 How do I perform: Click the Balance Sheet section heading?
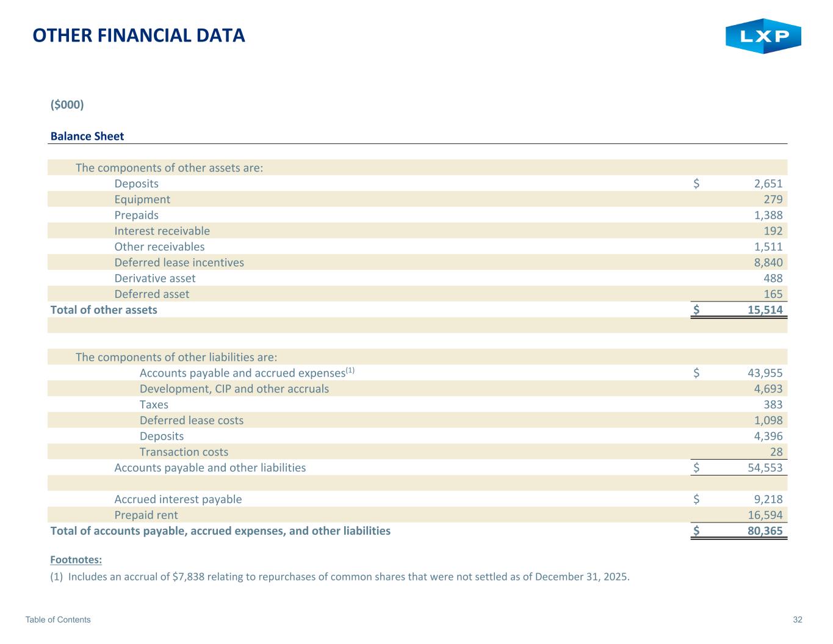point(87,136)
